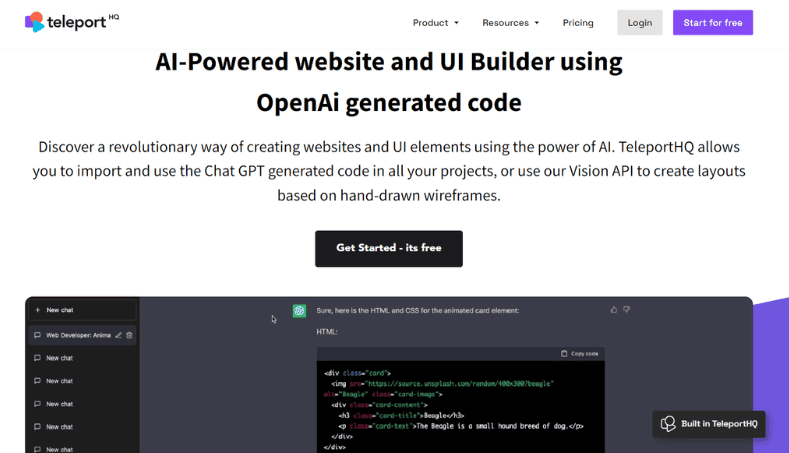The width and height of the screenshot is (789, 453).
Task: Click the TeleportHQ logo in the header
Action: [72, 22]
